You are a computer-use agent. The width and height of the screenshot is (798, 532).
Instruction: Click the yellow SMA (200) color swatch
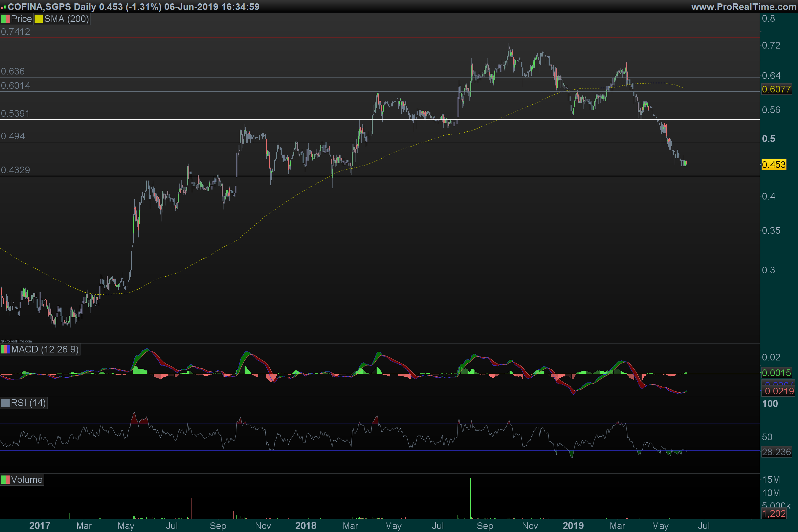pos(38,19)
